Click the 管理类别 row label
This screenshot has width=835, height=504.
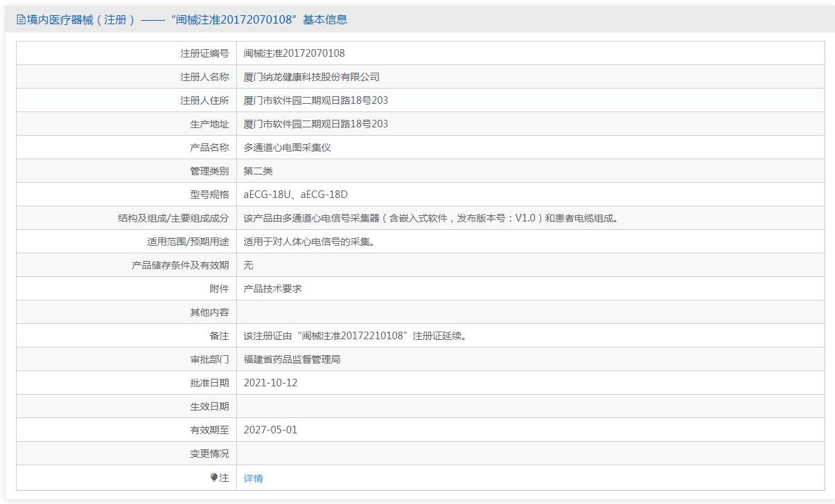[209, 171]
